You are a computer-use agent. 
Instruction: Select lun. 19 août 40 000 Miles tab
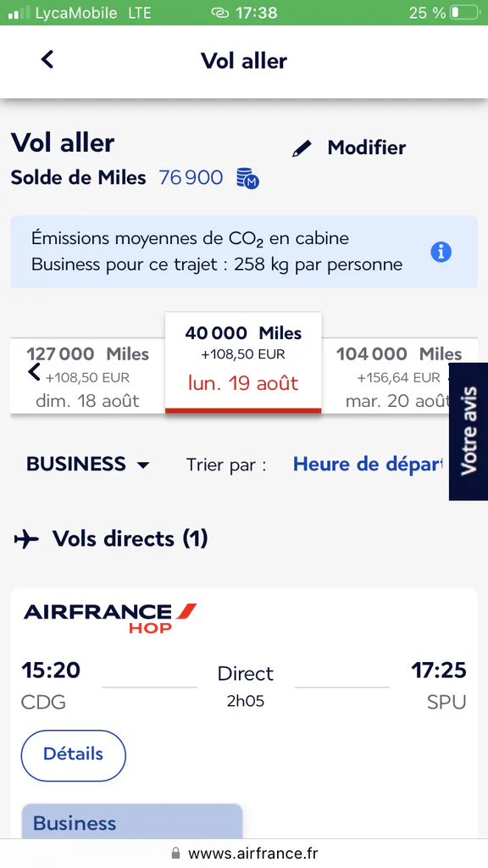click(243, 362)
